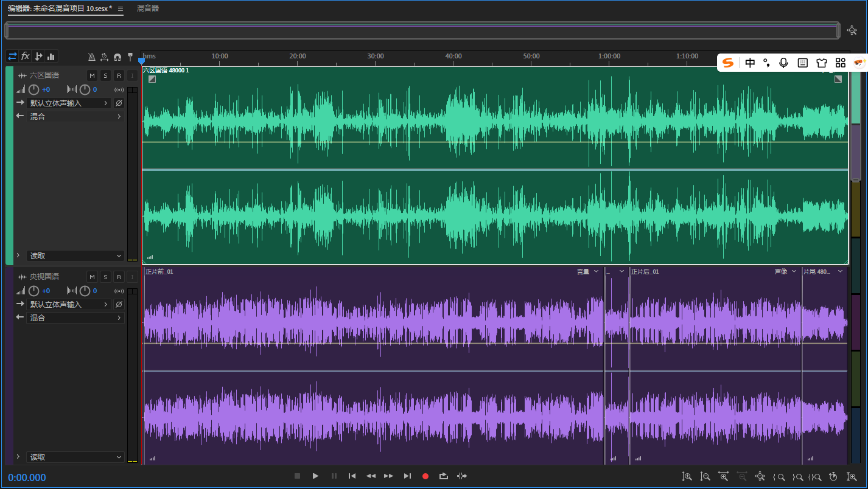Click the 0:00.000 timecode display
The height and width of the screenshot is (489, 868).
(27, 477)
